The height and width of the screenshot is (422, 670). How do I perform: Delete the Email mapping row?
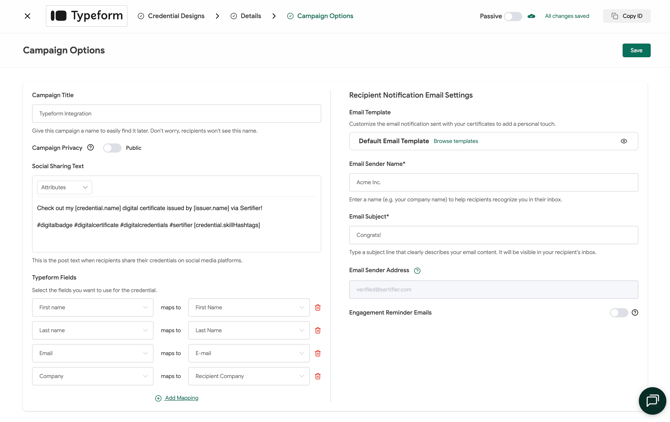[317, 353]
